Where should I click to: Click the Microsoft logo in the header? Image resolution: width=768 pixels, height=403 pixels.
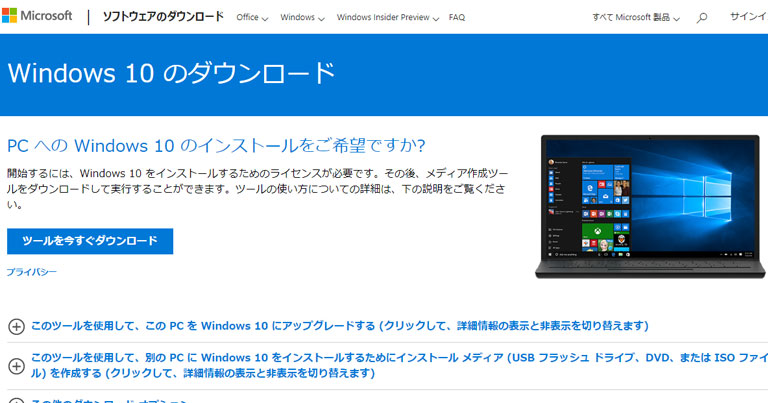coord(37,17)
